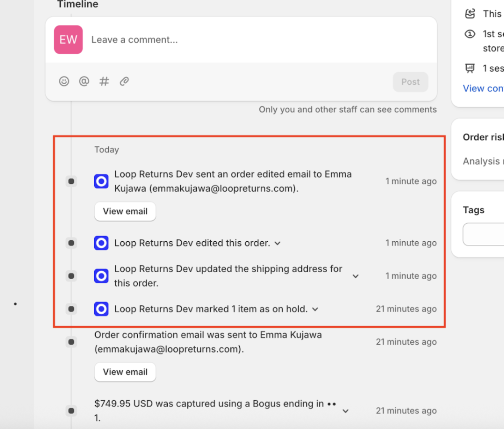Screen dimensions: 504x429
Task: Click the hashtag reference icon
Action: (x=104, y=81)
